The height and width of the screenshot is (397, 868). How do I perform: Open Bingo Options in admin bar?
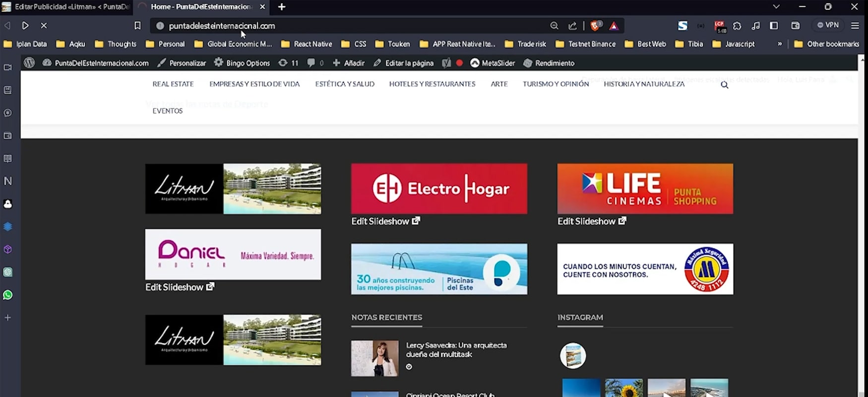(x=242, y=63)
